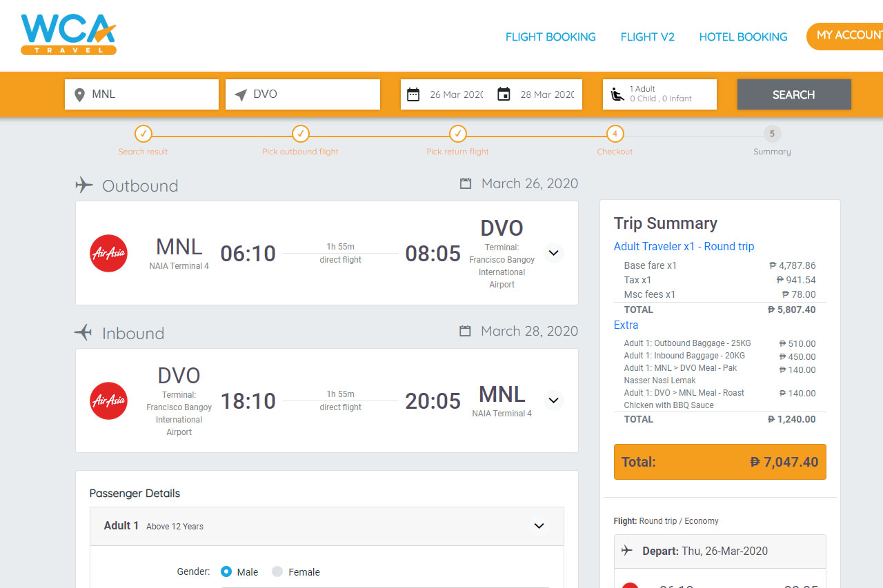Viewport: 883px width, 588px height.
Task: Click the Adult Traveler x1 - Round trip link
Action: pos(684,246)
